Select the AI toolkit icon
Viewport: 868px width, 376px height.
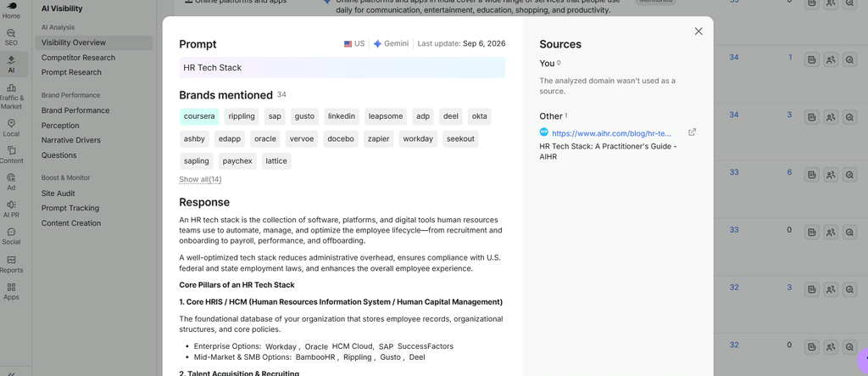11,65
